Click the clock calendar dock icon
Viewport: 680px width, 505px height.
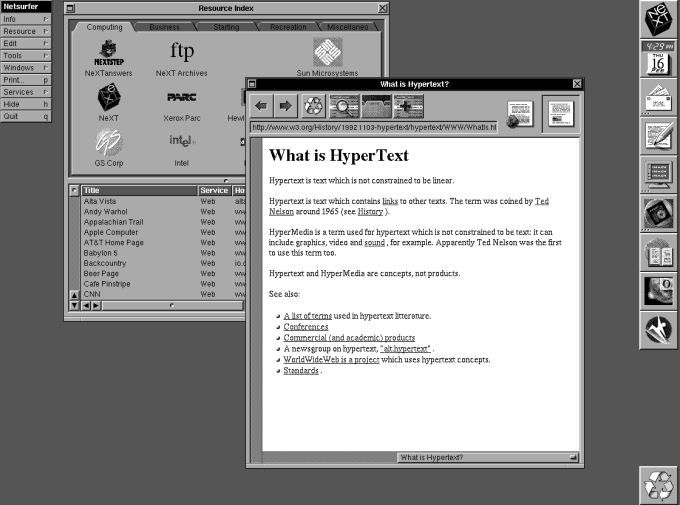point(658,58)
